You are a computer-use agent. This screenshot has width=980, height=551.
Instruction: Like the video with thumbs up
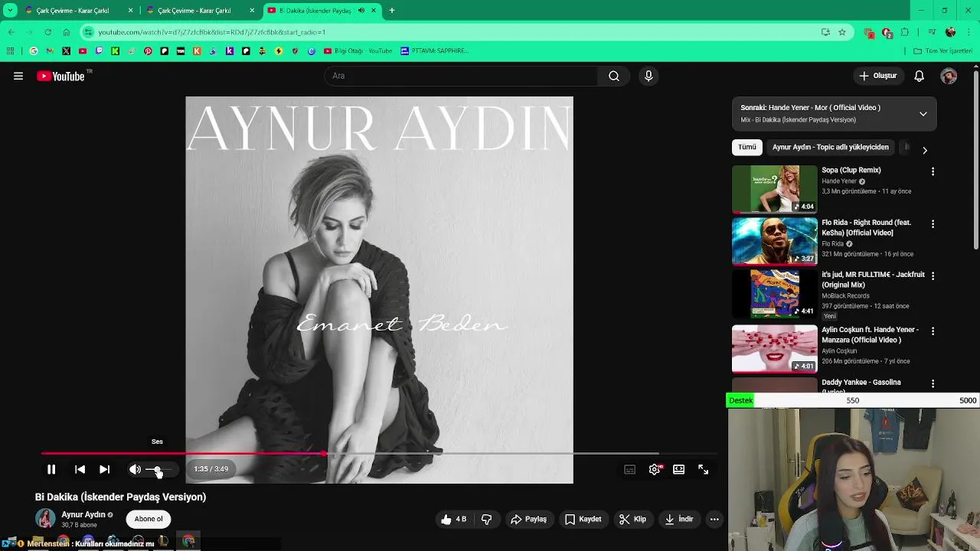[453, 519]
